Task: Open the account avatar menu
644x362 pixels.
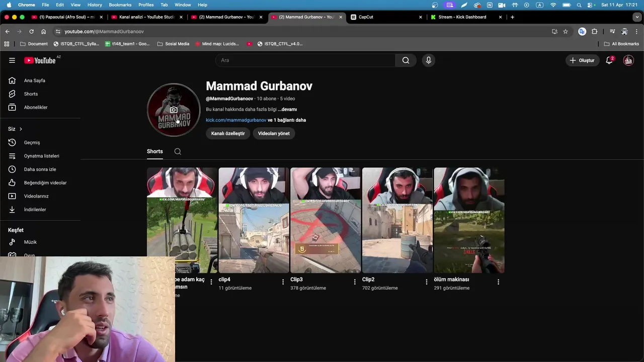Action: pyautogui.click(x=628, y=60)
